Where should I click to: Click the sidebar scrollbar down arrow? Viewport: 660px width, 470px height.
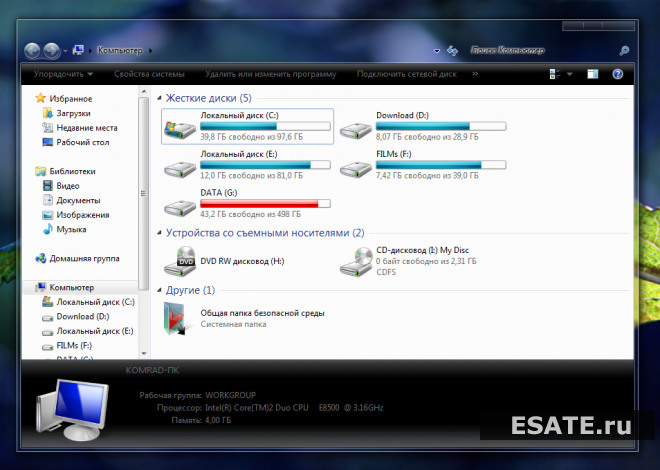tap(144, 354)
